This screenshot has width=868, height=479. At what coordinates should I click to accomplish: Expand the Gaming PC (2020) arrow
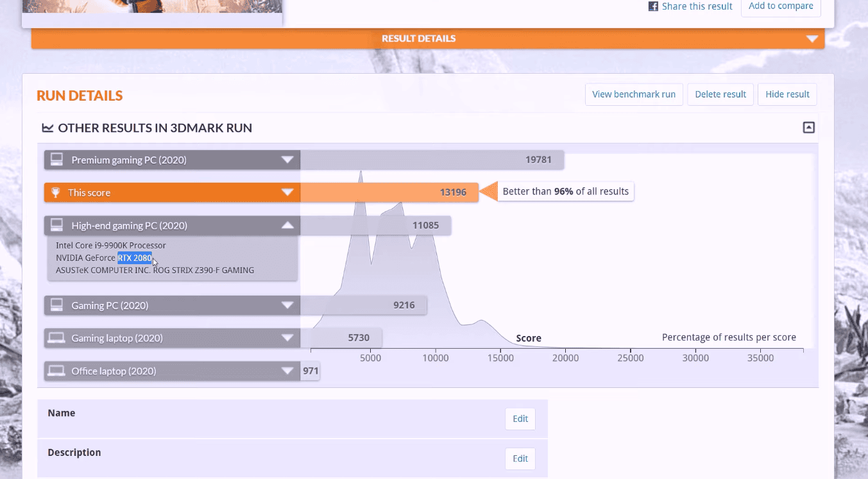[x=287, y=305]
